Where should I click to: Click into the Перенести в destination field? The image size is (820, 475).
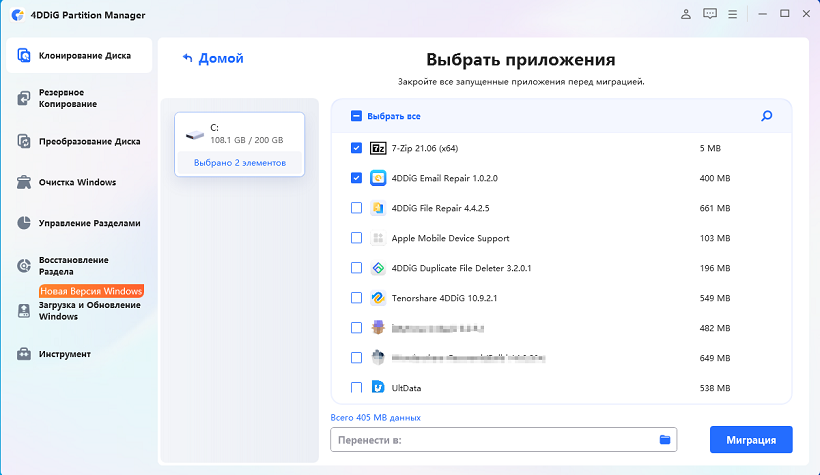(504, 439)
